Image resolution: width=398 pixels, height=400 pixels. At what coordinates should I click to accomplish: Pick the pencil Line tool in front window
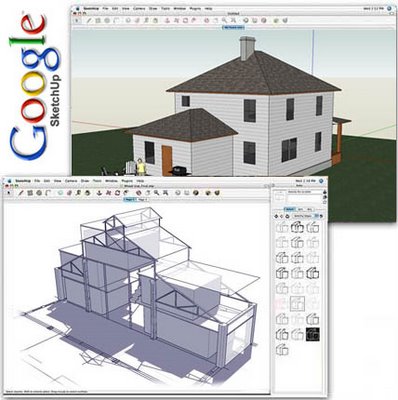pos(21,193)
